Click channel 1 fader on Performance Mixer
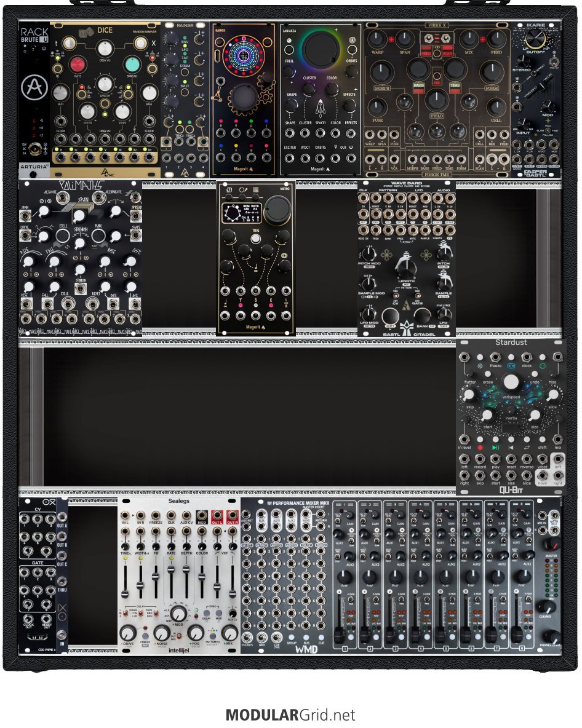 point(340,636)
